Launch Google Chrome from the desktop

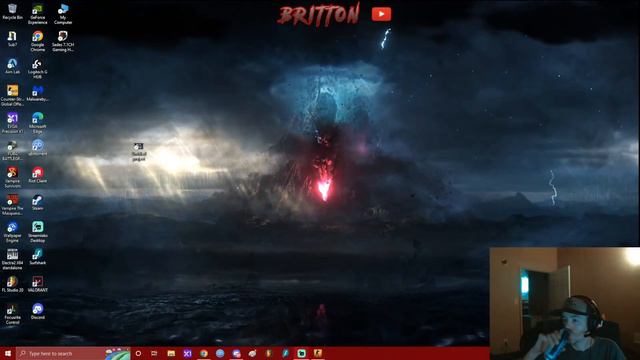(x=38, y=41)
